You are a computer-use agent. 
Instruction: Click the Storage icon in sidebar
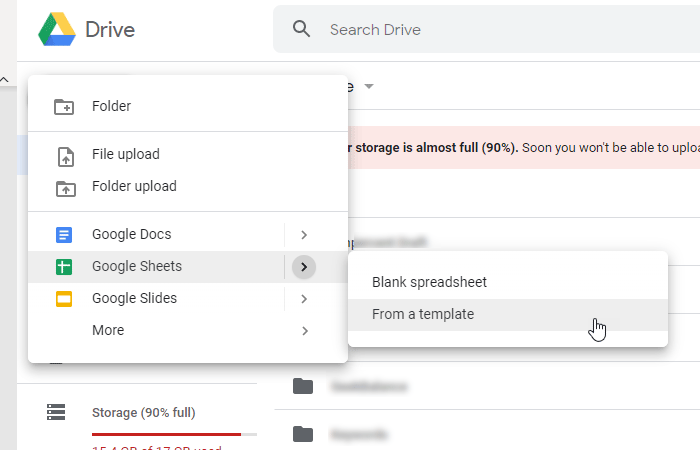56,412
